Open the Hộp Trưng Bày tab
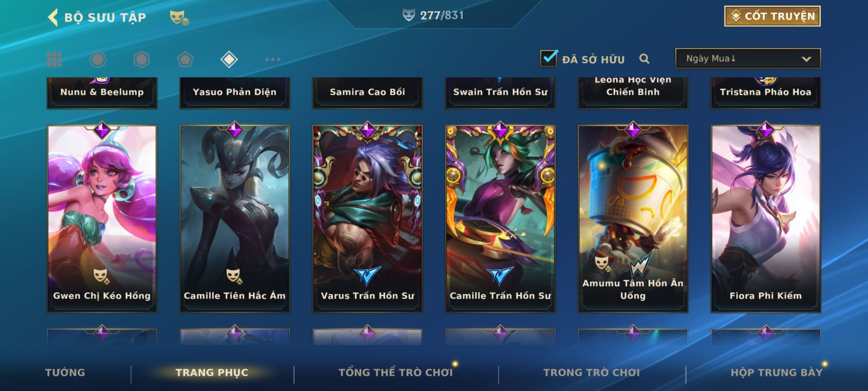The height and width of the screenshot is (391, 868). 776,373
